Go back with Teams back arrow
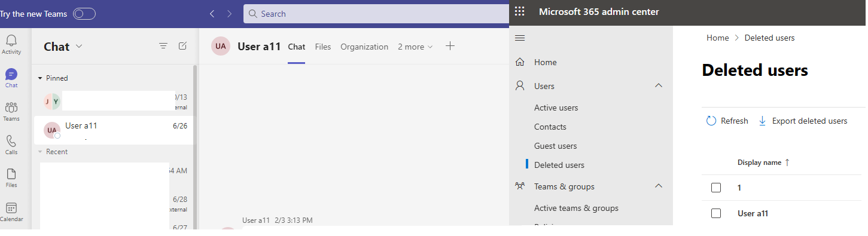 point(212,14)
